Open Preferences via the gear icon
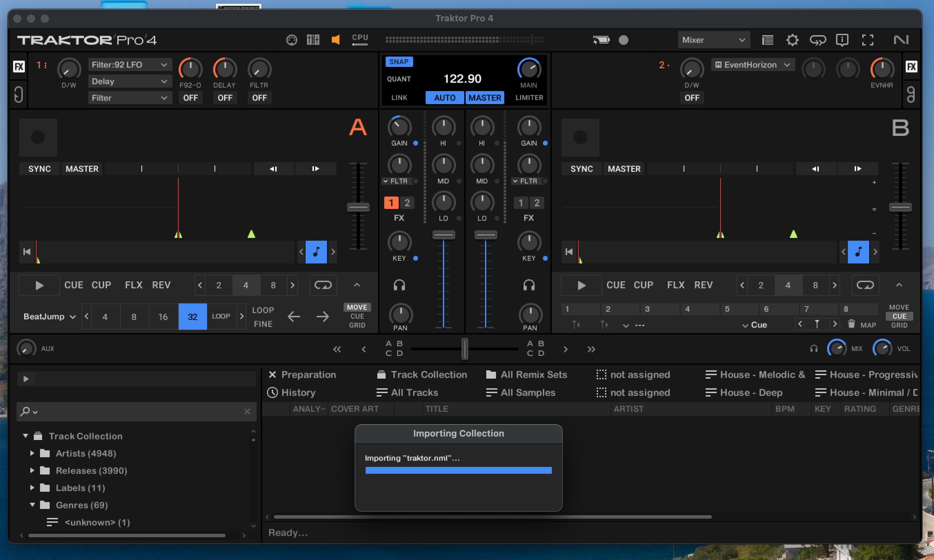 (x=792, y=40)
